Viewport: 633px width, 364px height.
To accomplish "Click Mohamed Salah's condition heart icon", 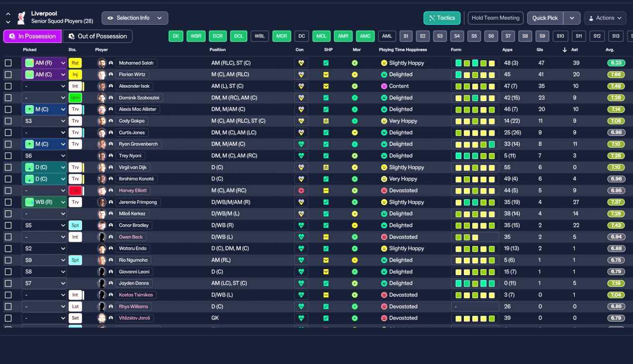I will pos(301,63).
